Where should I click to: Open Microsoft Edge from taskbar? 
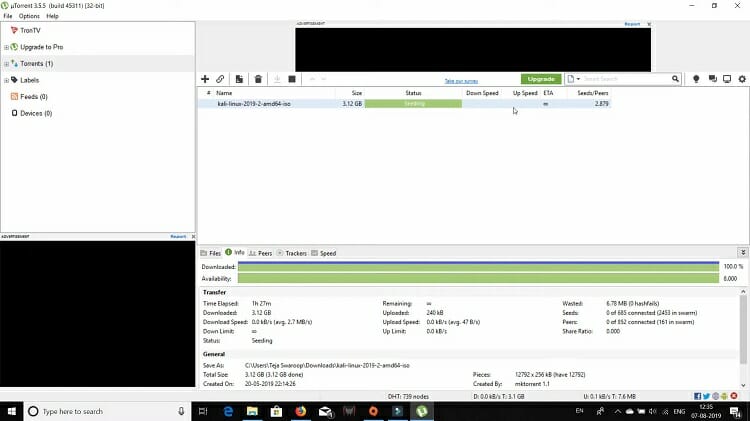[x=228, y=411]
